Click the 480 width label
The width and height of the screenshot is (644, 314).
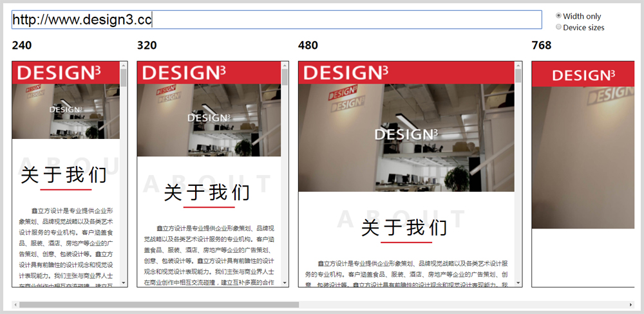click(308, 45)
